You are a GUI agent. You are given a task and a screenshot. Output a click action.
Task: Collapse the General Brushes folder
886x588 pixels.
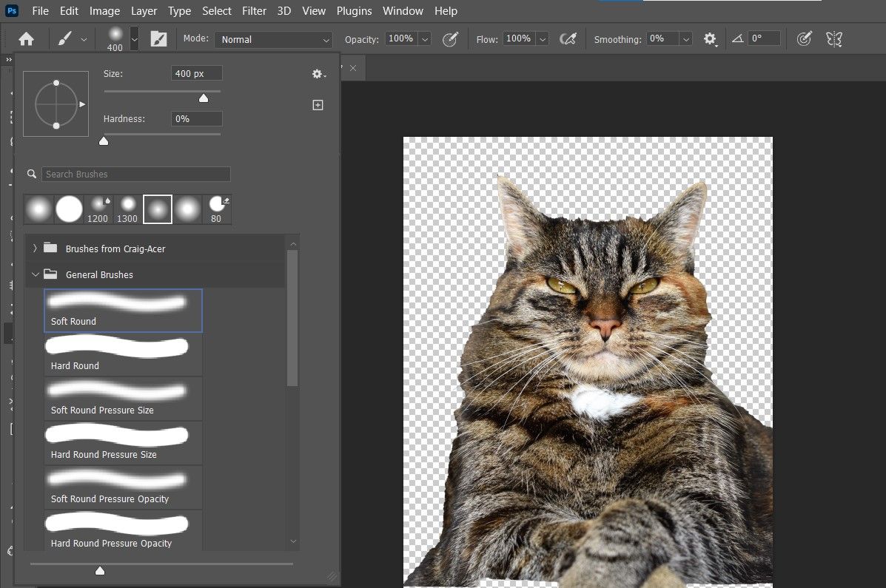[x=35, y=274]
